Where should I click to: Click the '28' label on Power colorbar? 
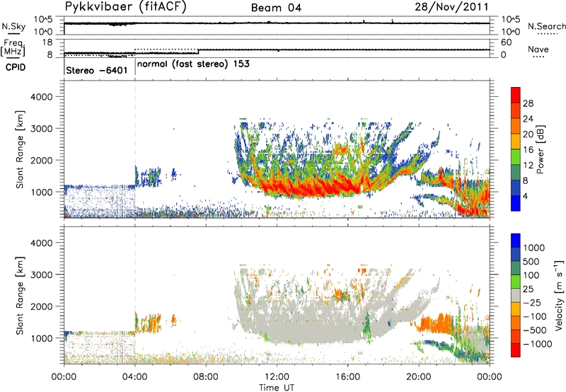tap(528, 103)
